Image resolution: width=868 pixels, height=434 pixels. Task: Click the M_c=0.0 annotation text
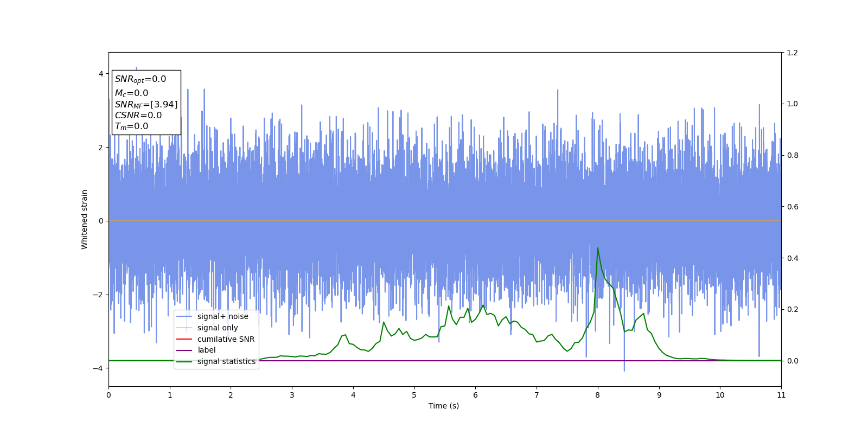pyautogui.click(x=131, y=93)
